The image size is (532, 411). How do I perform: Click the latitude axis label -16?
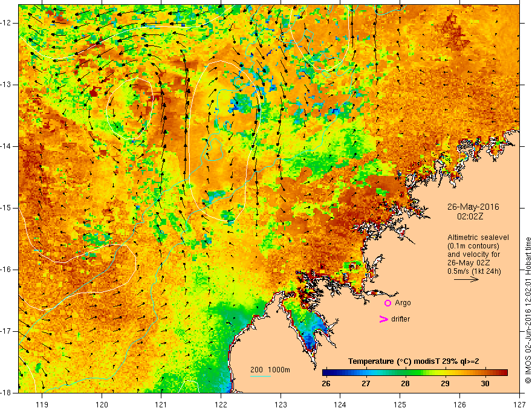click(x=6, y=270)
